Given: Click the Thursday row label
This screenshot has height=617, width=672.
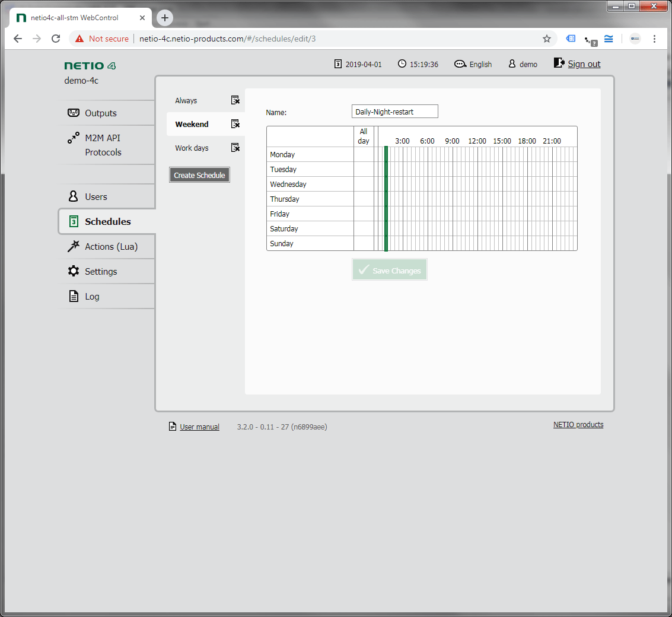Looking at the screenshot, I should pos(285,199).
